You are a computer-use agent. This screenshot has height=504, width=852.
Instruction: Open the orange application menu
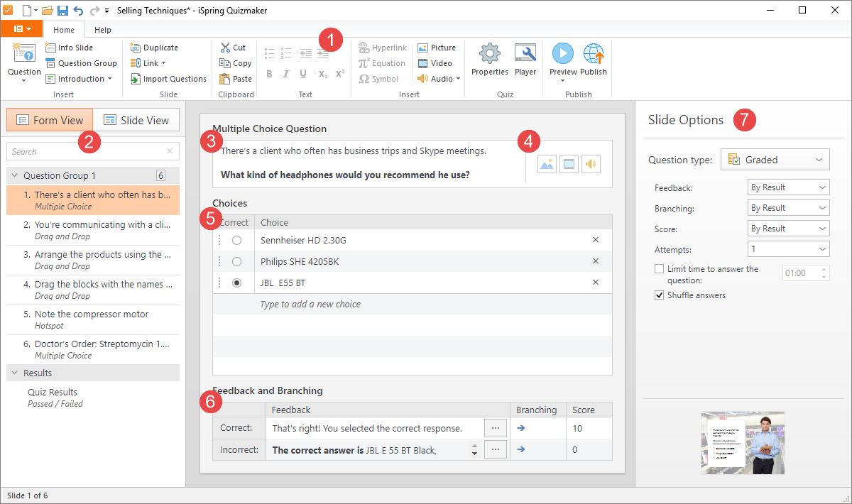coord(22,28)
